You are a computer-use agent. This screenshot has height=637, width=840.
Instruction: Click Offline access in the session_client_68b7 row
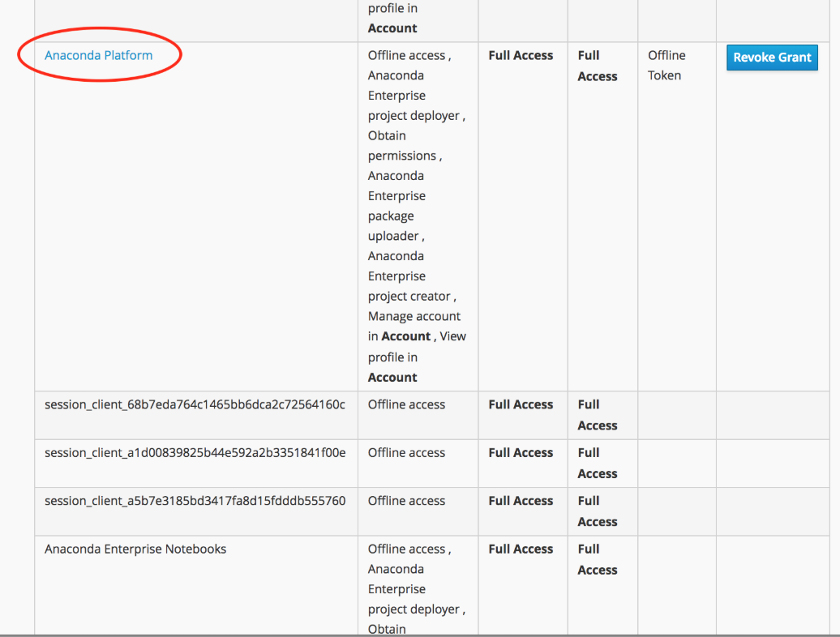[x=406, y=404]
